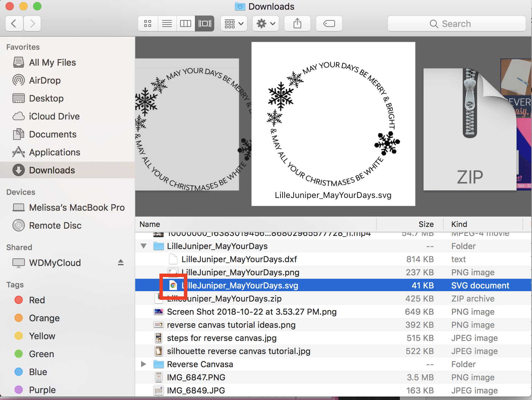Viewport: 532px width, 400px height.
Task: Select the Red tag swatch
Action: [18, 300]
